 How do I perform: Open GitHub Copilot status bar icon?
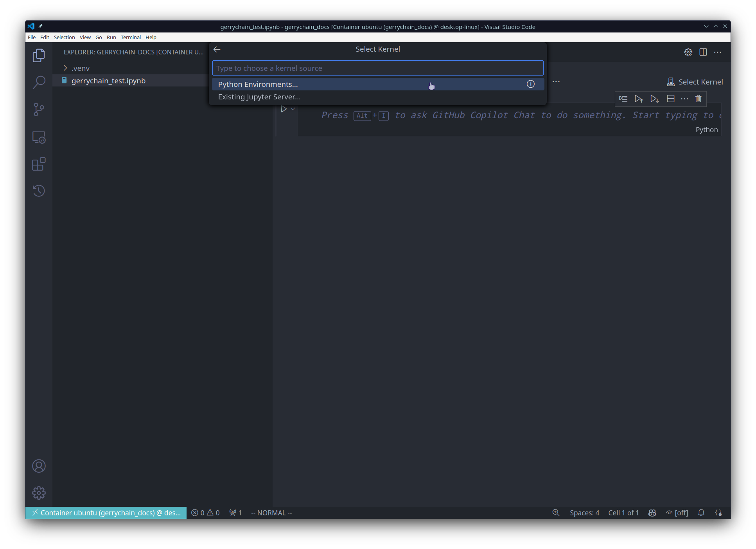(x=652, y=513)
